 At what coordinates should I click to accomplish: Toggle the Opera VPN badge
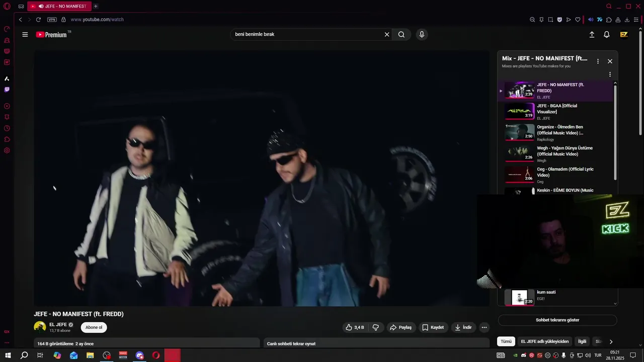click(52, 20)
